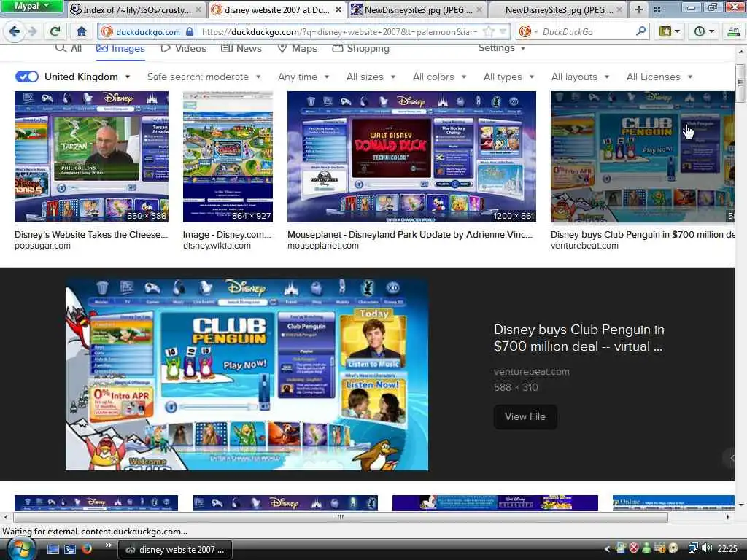747x560 pixels.
Task: Click the Donald Duck Technicolor thumbnail
Action: click(x=411, y=157)
